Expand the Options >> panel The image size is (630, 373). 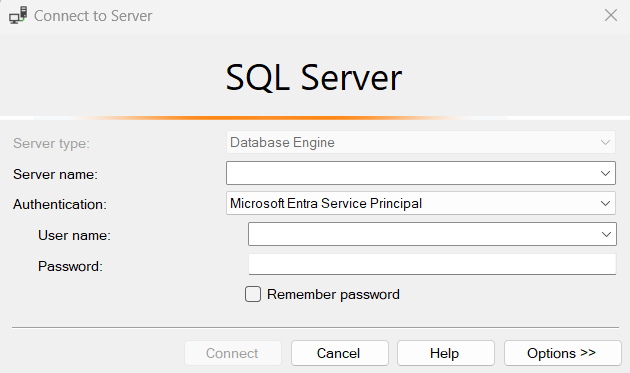[x=562, y=353]
